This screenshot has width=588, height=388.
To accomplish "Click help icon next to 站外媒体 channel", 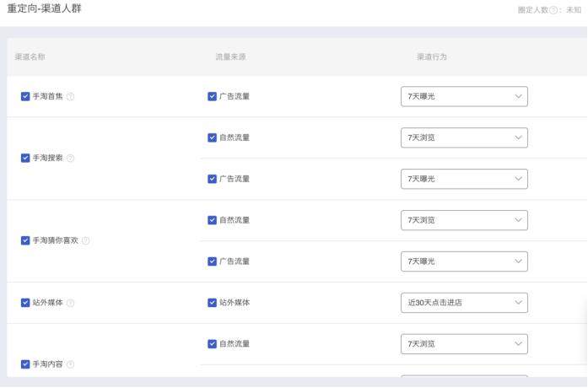I will pos(71,303).
